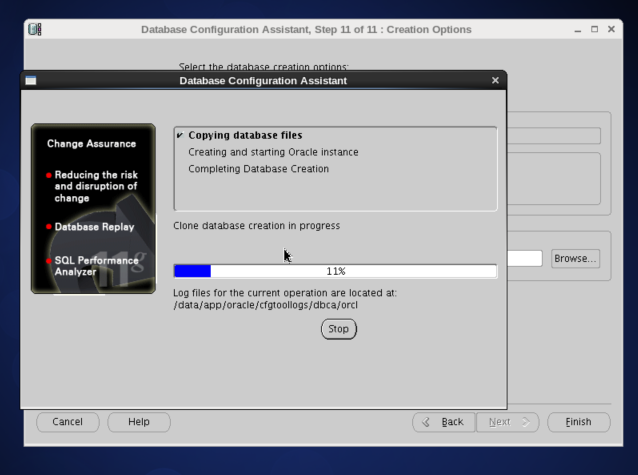
Task: Close the Step 11 of 11 window
Action: [610, 29]
